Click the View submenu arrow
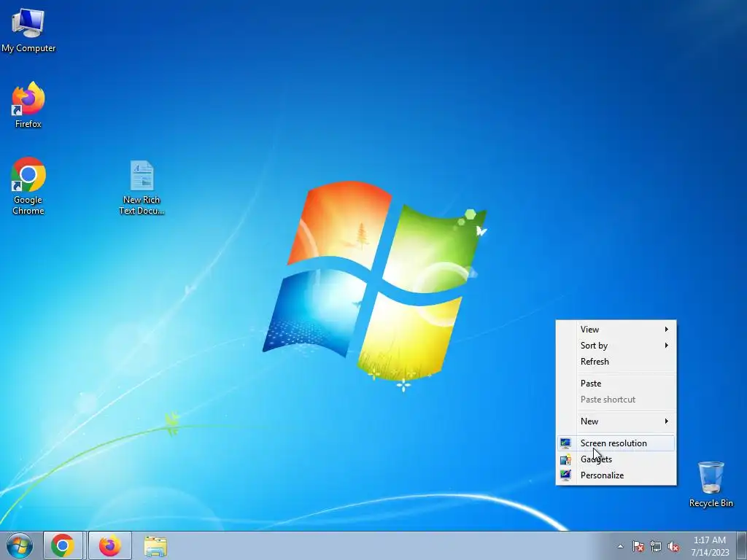747x560 pixels. pos(667,329)
